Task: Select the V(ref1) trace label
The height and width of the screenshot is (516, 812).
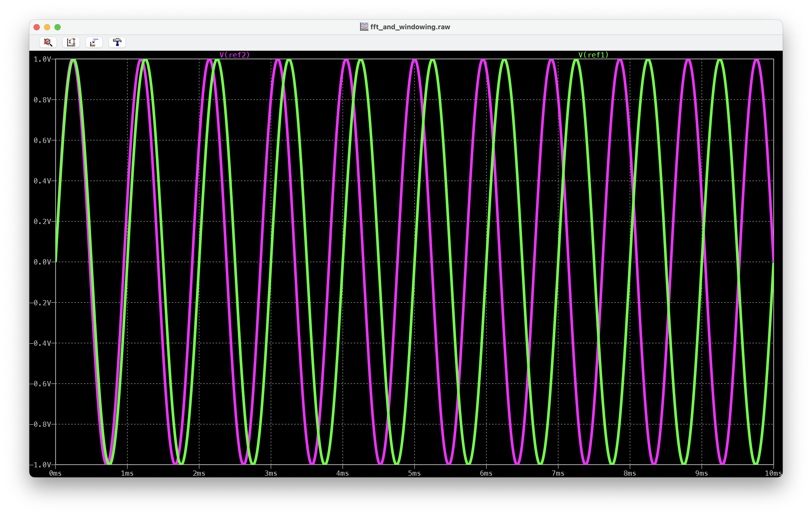Action: pos(593,55)
